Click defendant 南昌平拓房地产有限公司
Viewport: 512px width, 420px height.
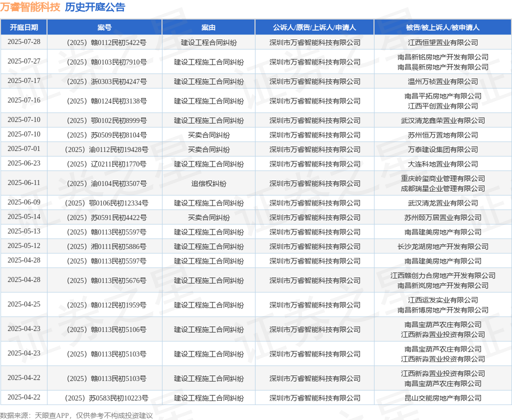(443, 96)
